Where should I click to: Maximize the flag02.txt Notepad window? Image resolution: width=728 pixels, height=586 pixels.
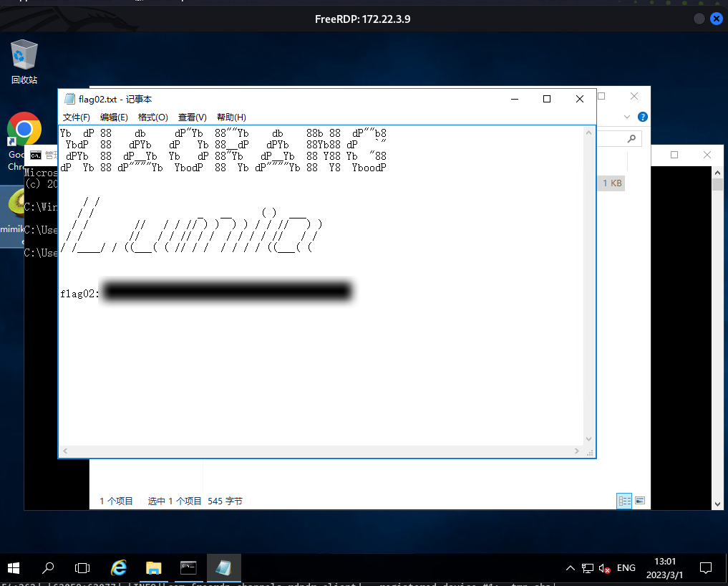[x=547, y=99]
